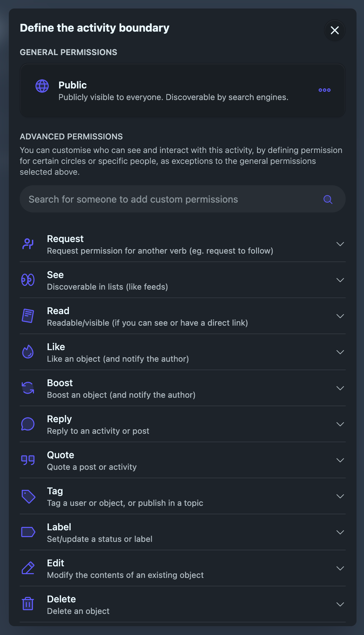This screenshot has height=635, width=364.
Task: Click the search magnifier icon
Action: click(327, 199)
